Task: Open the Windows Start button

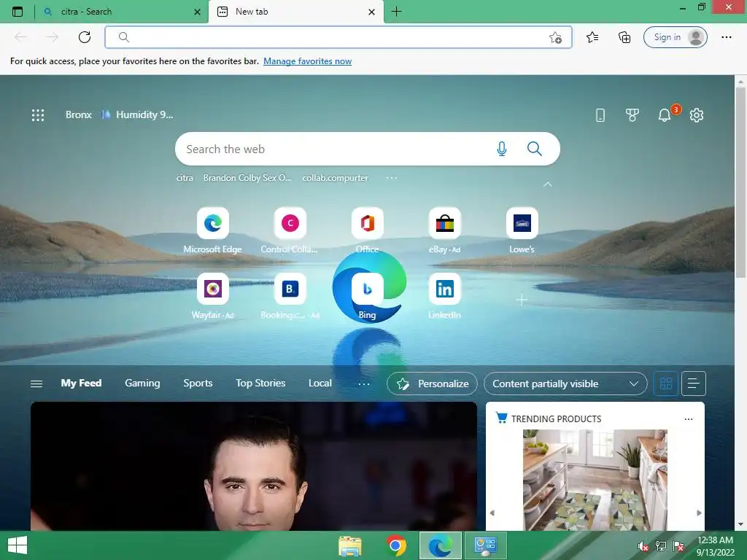Action: pos(18,545)
